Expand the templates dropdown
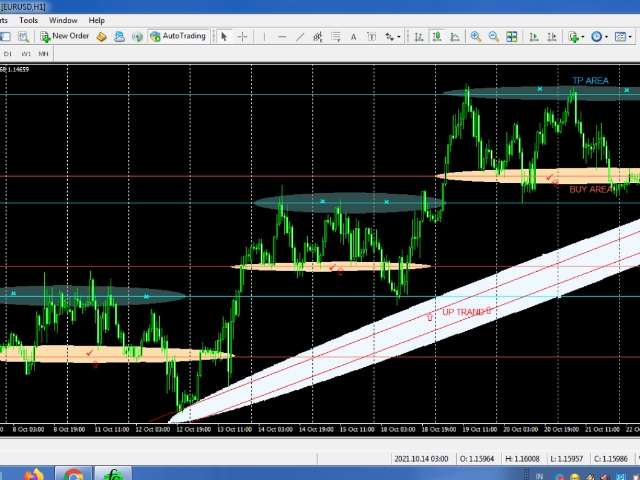 [632, 36]
